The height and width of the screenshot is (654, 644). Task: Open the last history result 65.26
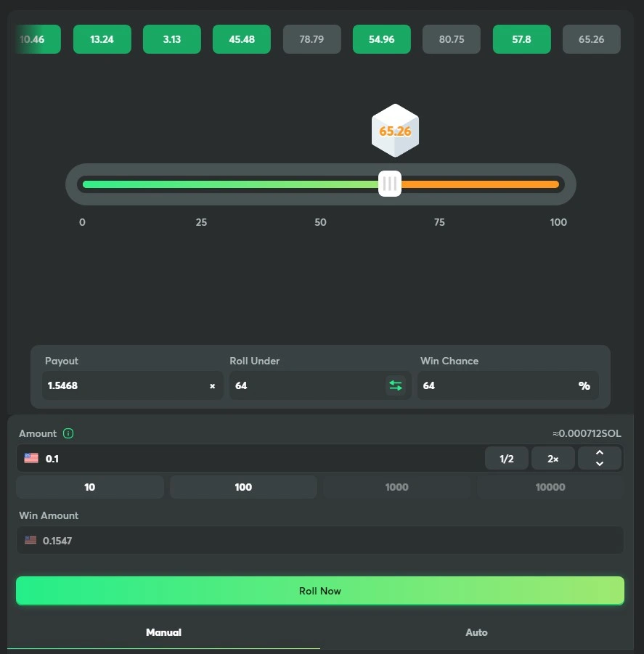coord(592,39)
